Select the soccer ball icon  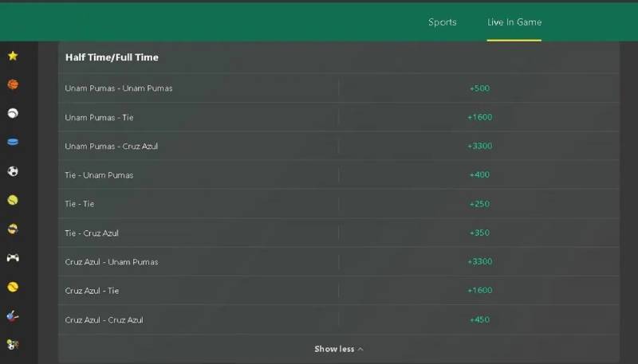pos(13,171)
